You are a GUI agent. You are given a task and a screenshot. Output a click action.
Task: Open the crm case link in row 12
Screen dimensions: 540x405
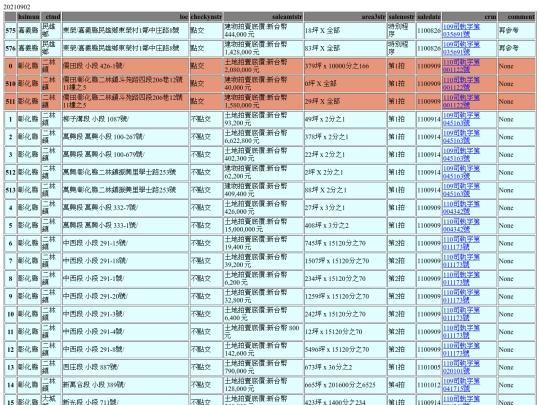tap(461, 350)
